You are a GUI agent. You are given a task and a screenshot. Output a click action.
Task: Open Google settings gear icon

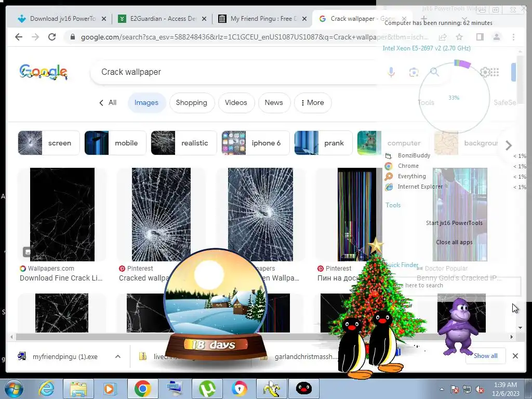[x=485, y=72]
